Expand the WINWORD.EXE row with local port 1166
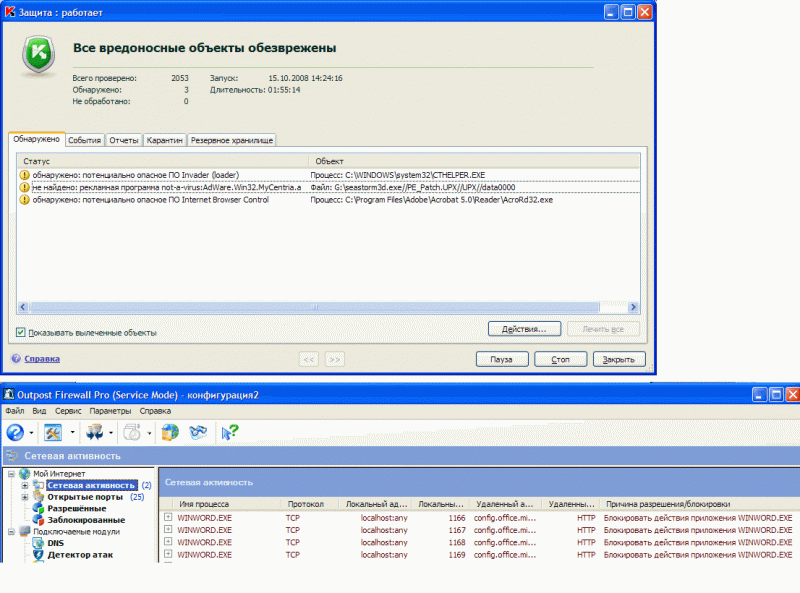Screen dimensions: 800x593 [x=168, y=517]
